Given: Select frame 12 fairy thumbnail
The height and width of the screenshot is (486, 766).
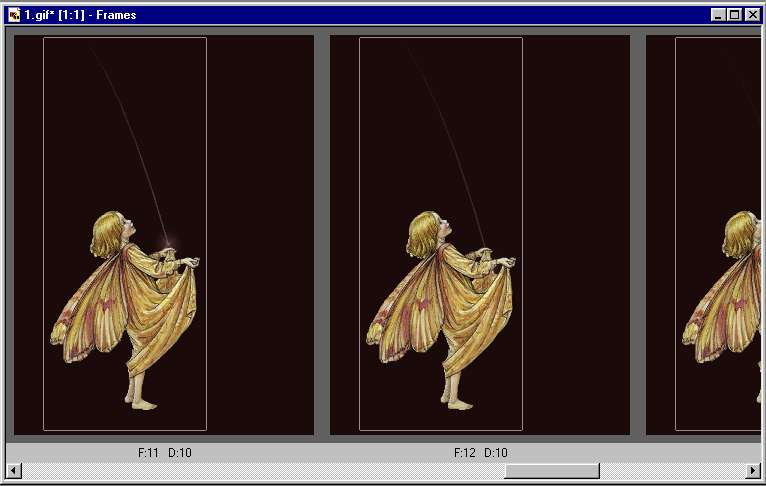Looking at the screenshot, I should [480, 234].
